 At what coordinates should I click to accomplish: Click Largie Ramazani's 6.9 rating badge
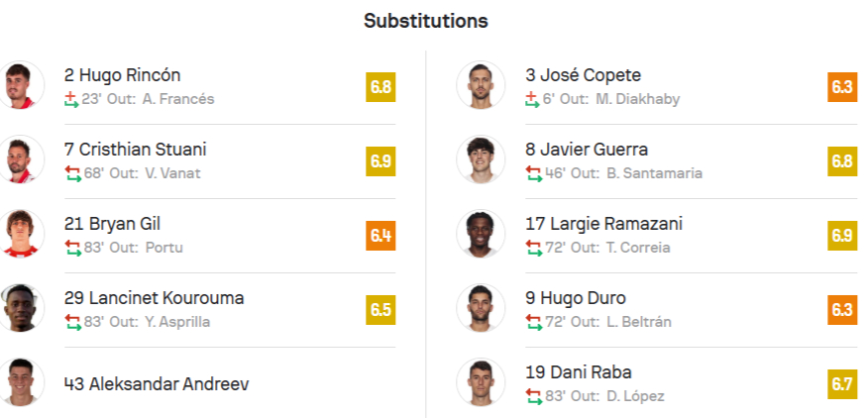[842, 235]
